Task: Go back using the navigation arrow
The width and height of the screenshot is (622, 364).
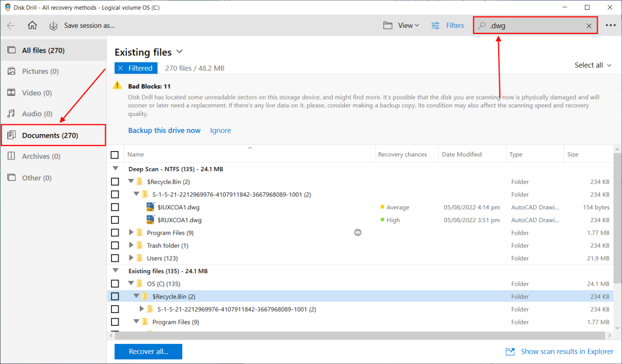Action: point(11,25)
